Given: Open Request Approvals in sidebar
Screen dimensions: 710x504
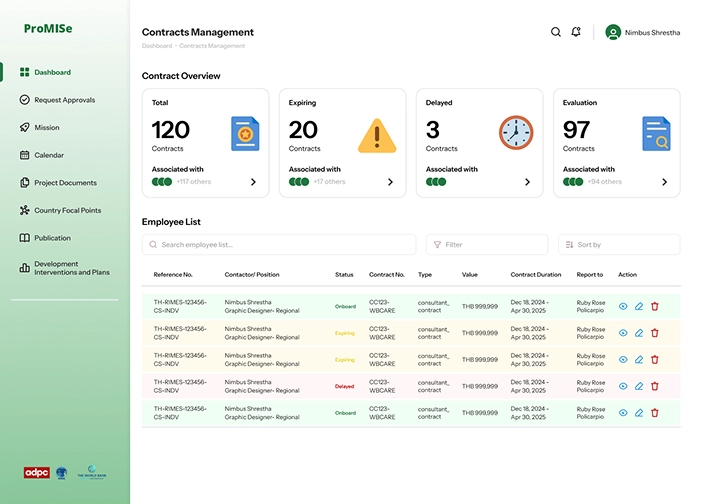Looking at the screenshot, I should [64, 100].
